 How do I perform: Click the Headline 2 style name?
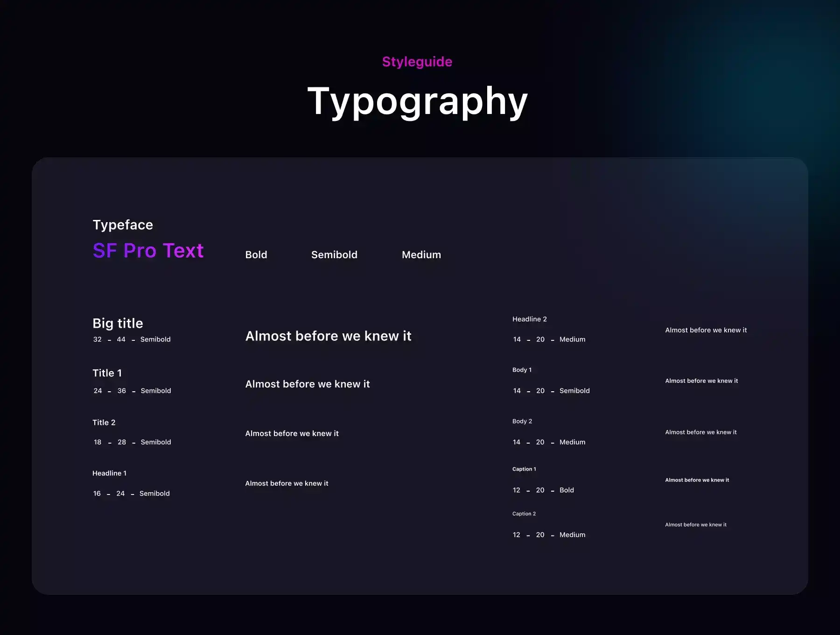(529, 319)
